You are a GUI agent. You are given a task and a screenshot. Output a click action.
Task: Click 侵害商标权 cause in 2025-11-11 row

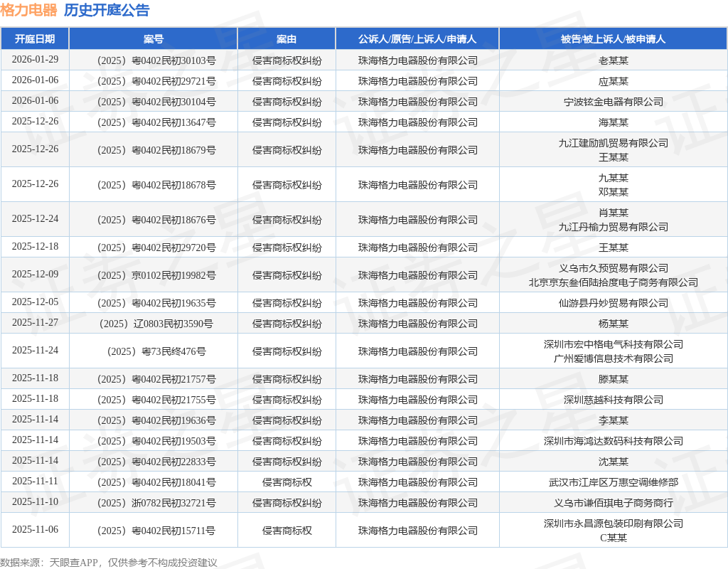[x=287, y=483]
